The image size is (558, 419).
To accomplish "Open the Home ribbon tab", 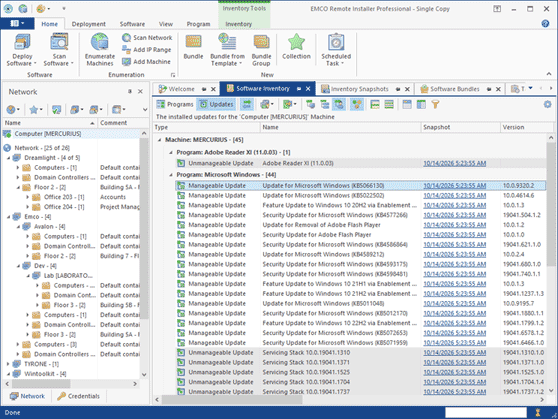I will click(x=49, y=24).
